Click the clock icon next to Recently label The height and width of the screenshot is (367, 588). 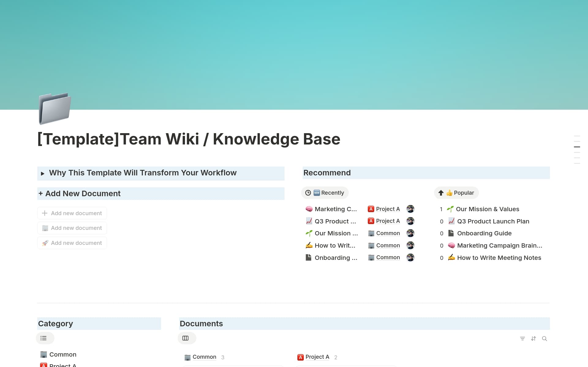[309, 193]
